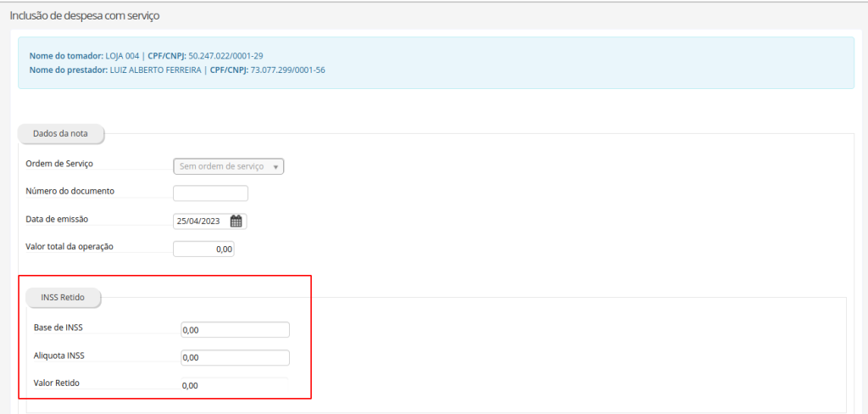Screen dimensions: 868x414
Task: Click the Valor total da operação label
Action: [70, 247]
